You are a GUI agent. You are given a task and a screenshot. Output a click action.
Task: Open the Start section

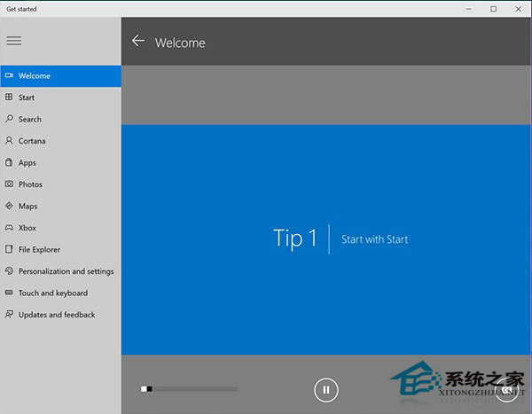click(60, 98)
